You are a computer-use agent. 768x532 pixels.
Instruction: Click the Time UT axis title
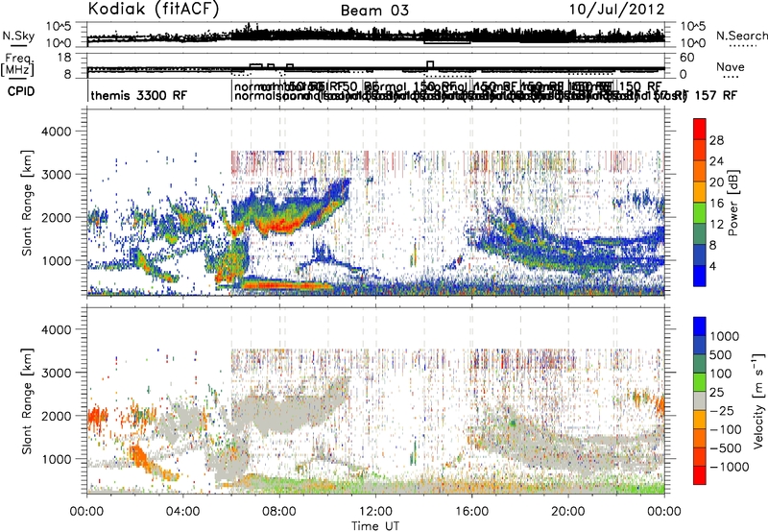coord(375,526)
